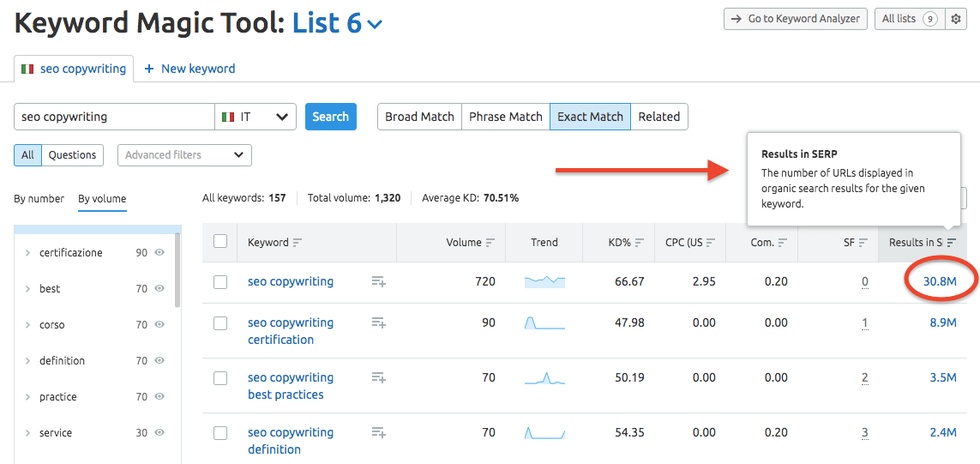View trend chart for seo copywriting
This screenshot has height=464, width=980.
click(544, 281)
